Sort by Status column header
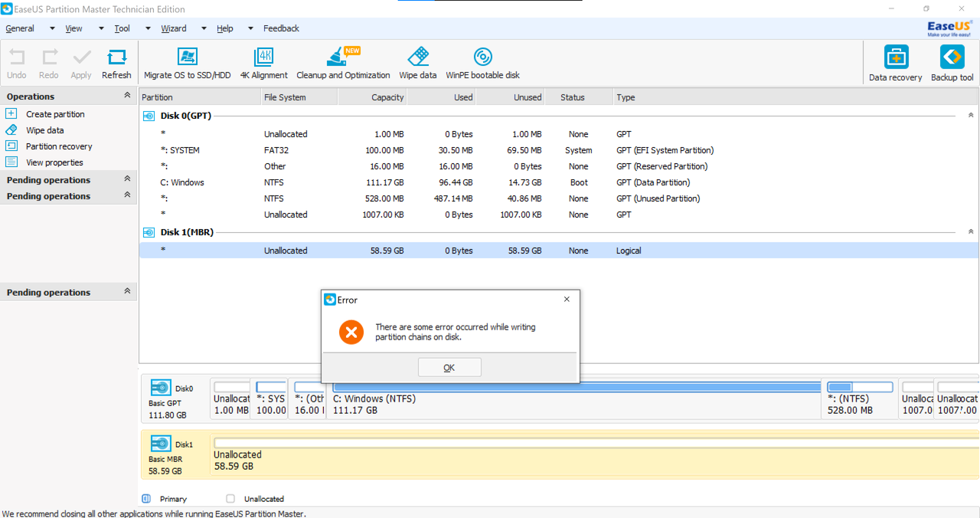This screenshot has width=980, height=518. click(579, 97)
